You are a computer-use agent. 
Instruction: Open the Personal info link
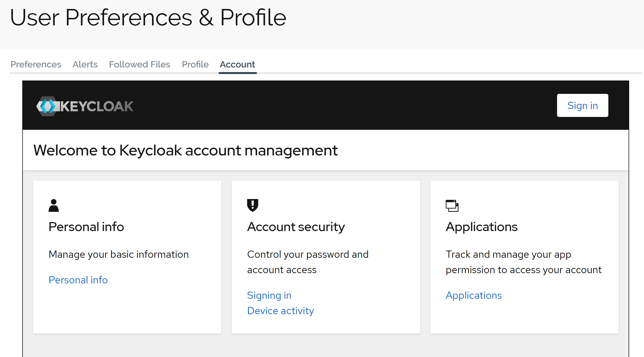click(x=78, y=280)
